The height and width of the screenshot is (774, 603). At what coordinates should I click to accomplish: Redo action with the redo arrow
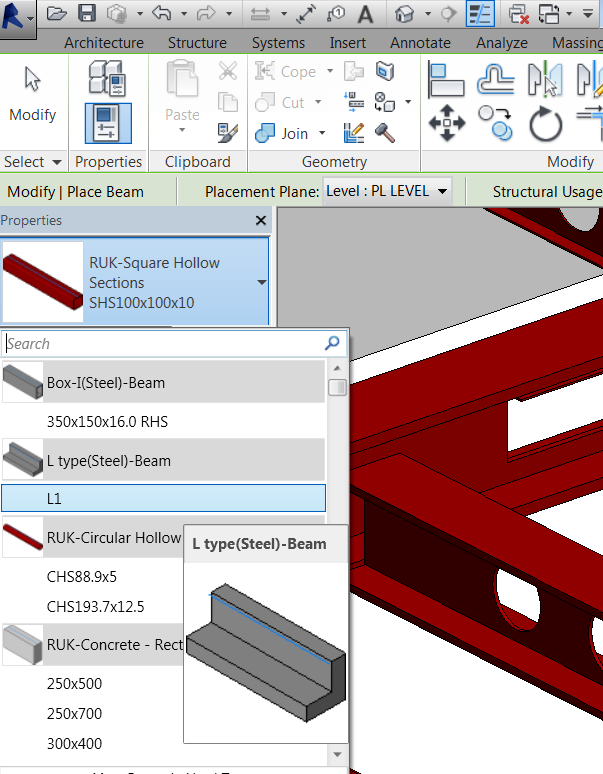click(x=206, y=13)
